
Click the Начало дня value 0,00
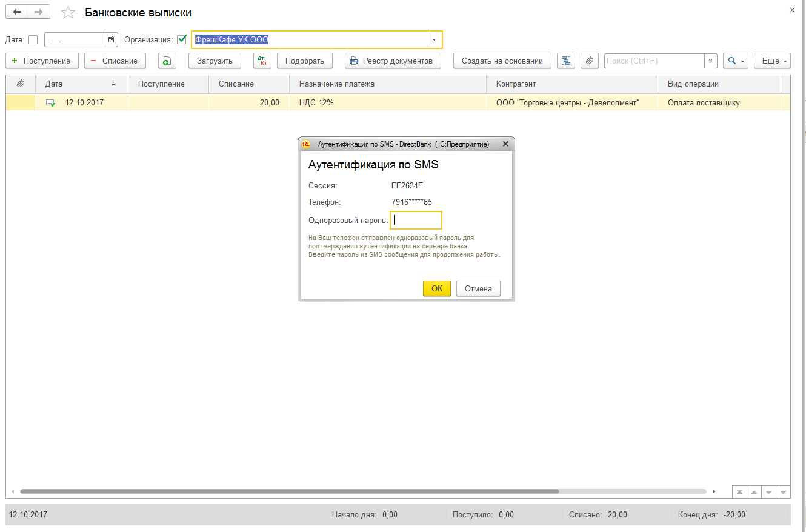coord(390,515)
